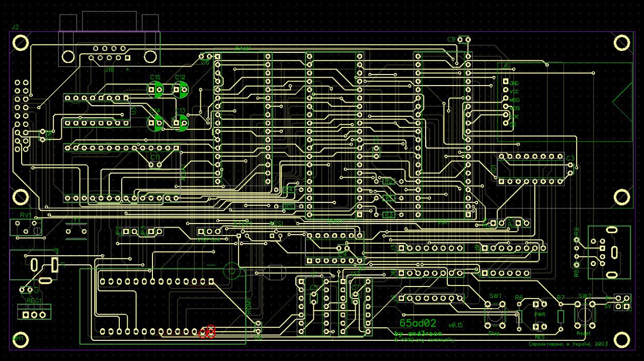Click the PWR LED footprint
Screen dimensions: 644x361
(539, 305)
